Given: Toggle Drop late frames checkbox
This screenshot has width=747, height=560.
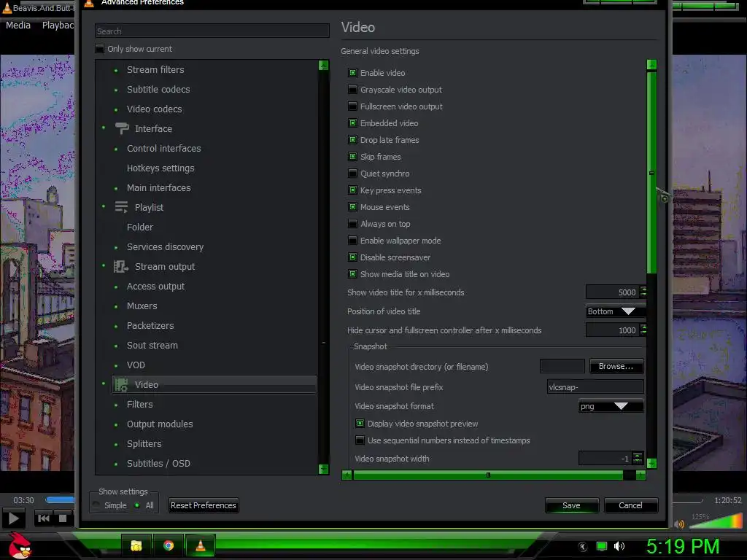Looking at the screenshot, I should [x=352, y=139].
